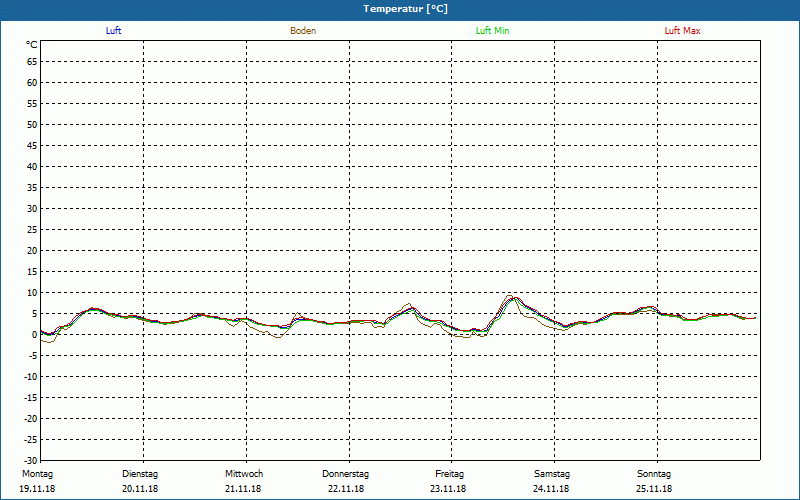Click the 30 value on temperature axis
The width and height of the screenshot is (800, 500).
[x=32, y=209]
